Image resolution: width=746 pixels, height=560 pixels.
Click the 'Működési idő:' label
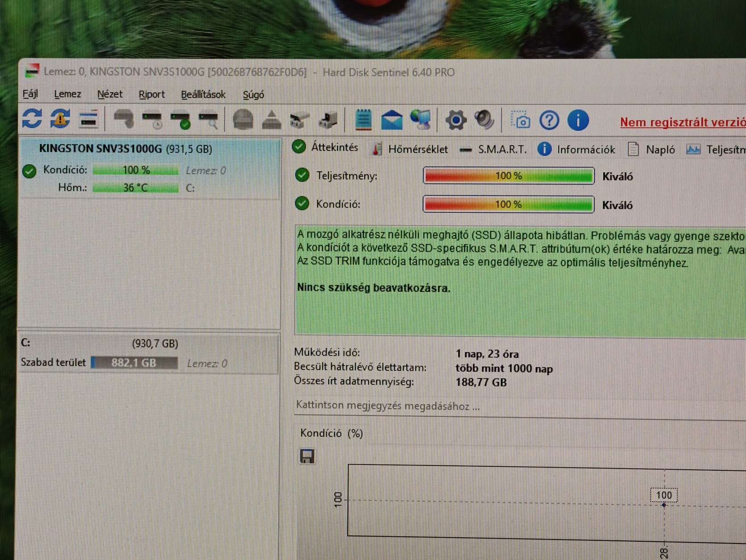pyautogui.click(x=327, y=352)
